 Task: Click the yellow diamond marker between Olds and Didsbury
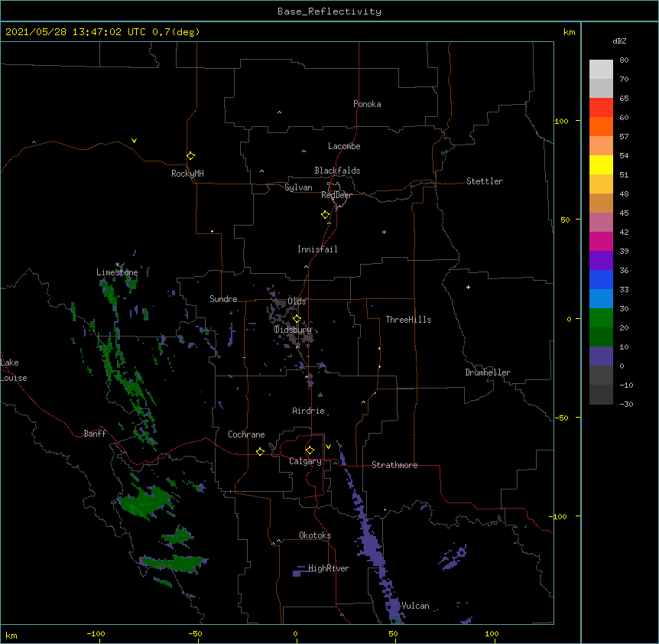(297, 319)
